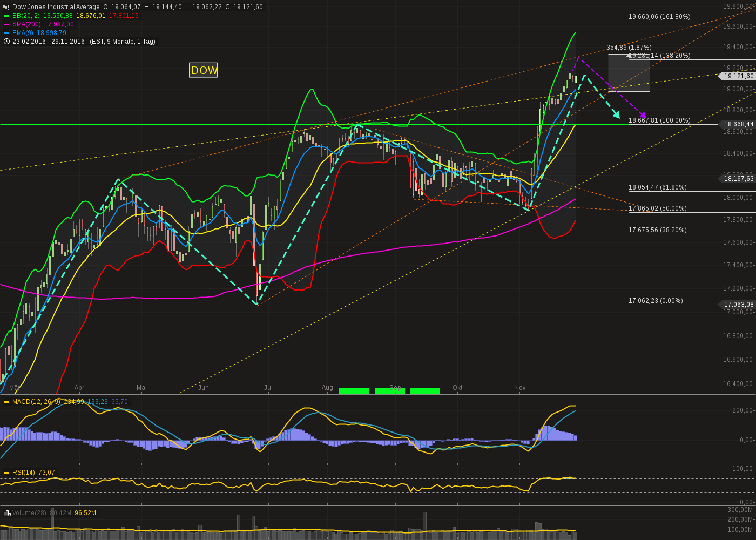The image size is (756, 540).
Task: Click the 17.675,56 (38.20%) Fibonacci label
Action: (x=658, y=230)
